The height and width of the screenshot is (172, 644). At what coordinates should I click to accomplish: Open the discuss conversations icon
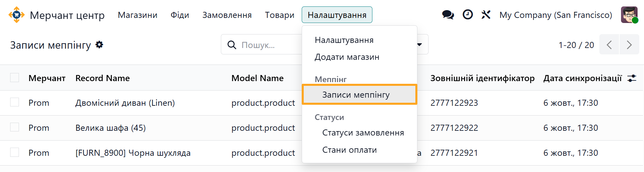coord(448,15)
